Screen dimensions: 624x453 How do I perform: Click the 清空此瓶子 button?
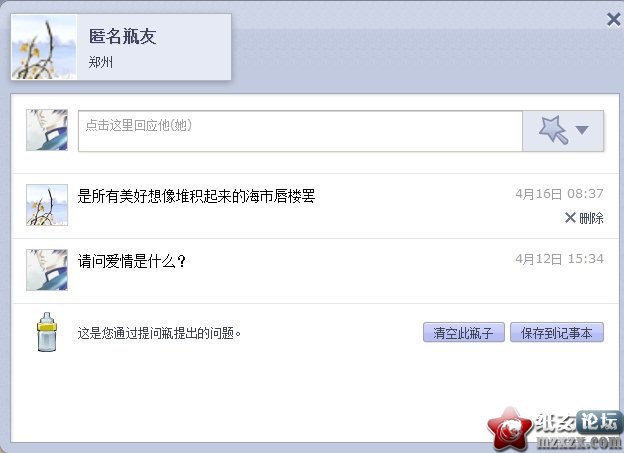[x=464, y=332]
